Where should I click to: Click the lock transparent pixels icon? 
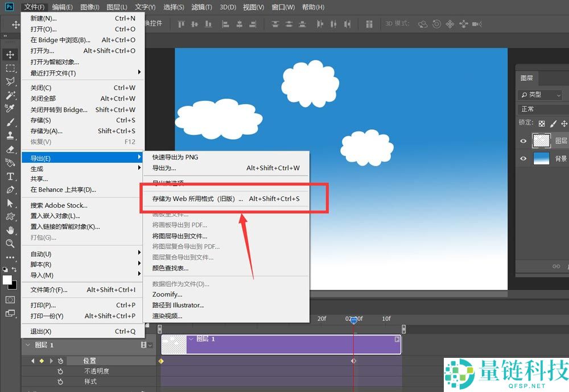point(542,123)
